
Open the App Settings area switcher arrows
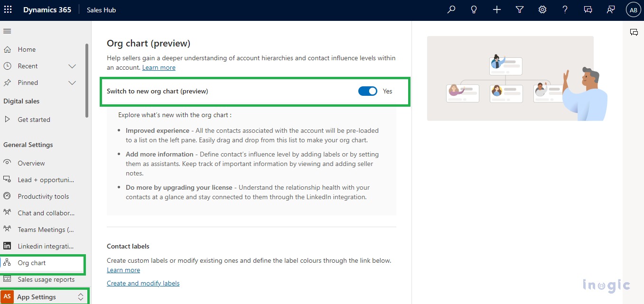pos(81,297)
